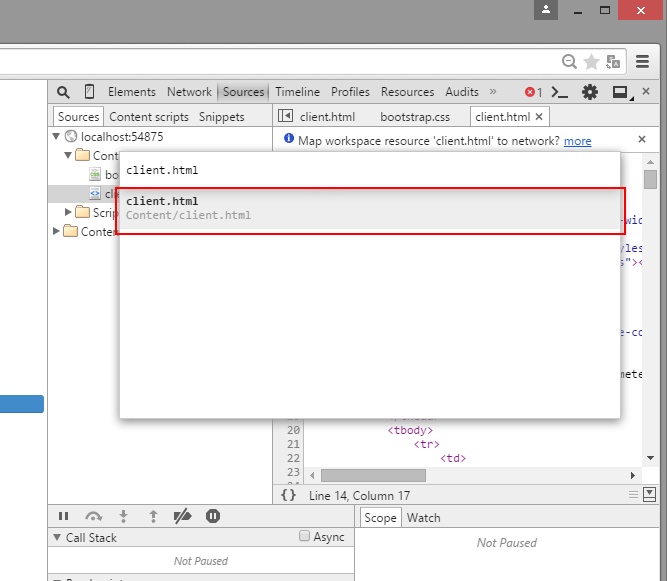Click the scroll up arrow in editor

650,162
